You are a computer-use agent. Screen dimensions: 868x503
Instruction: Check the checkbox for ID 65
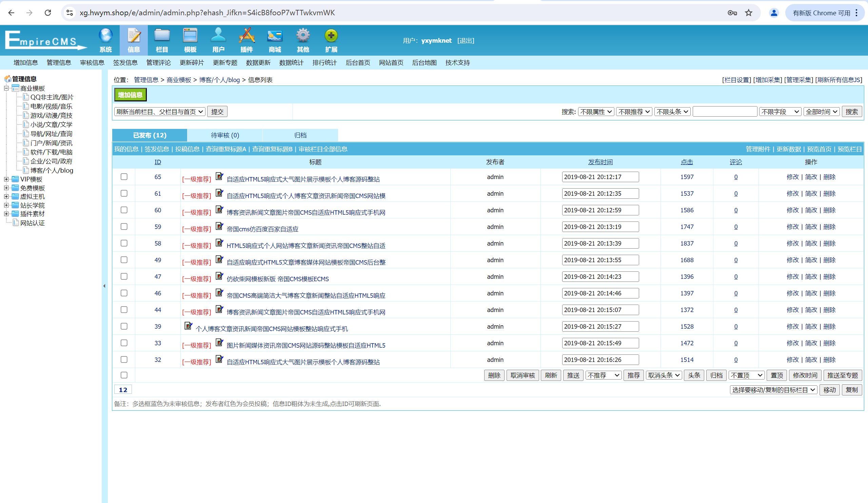124,177
